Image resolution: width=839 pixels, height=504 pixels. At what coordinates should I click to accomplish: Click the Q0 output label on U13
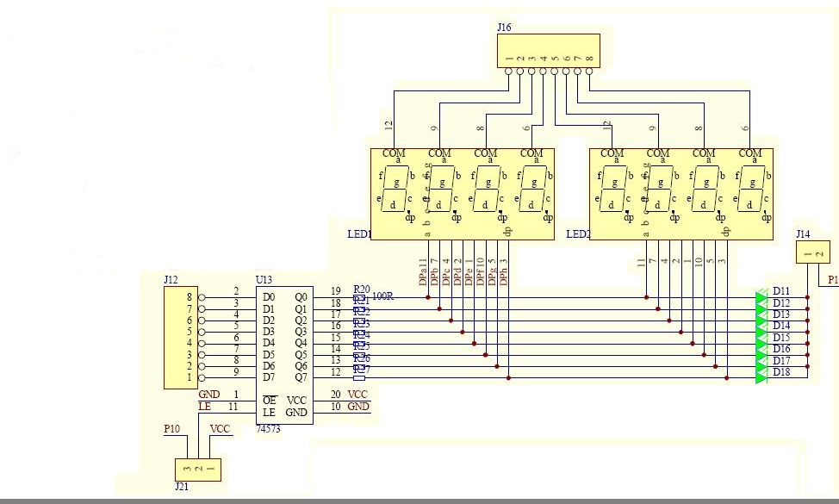[300, 297]
